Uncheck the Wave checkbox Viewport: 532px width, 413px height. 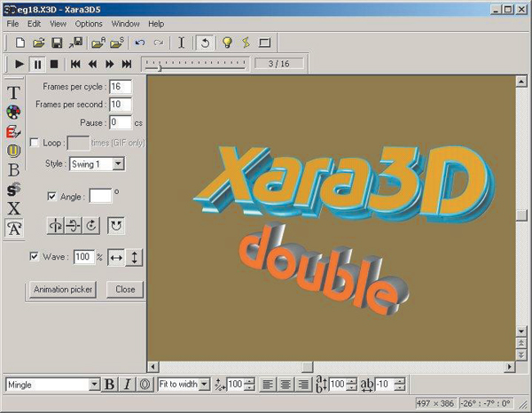pos(35,256)
